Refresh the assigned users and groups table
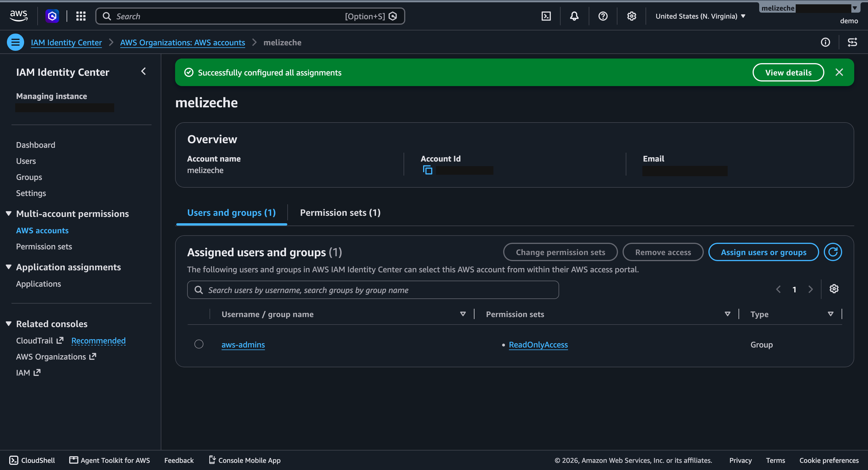Viewport: 868px width, 470px height. click(833, 252)
